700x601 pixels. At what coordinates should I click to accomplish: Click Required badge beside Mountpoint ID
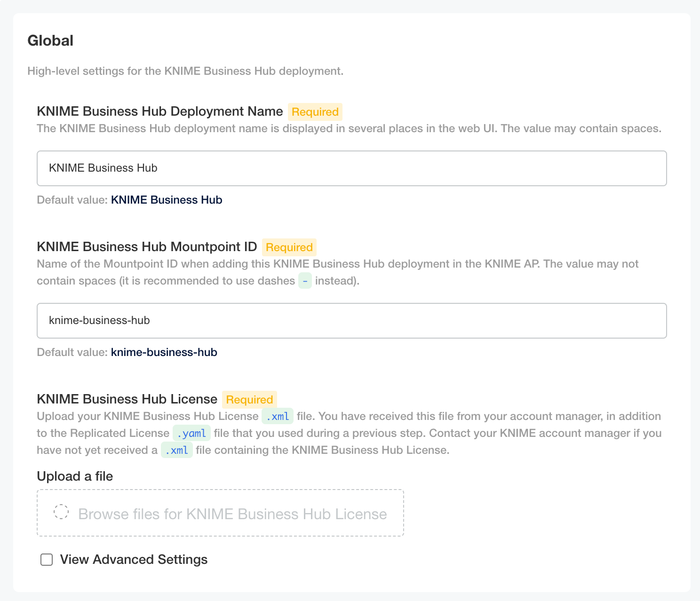click(289, 247)
